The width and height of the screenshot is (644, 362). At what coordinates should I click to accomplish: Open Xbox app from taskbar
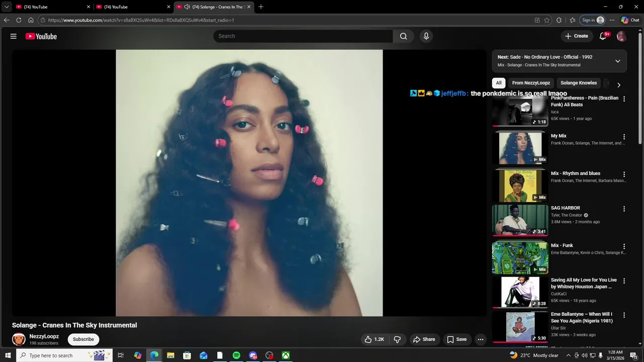(285, 355)
